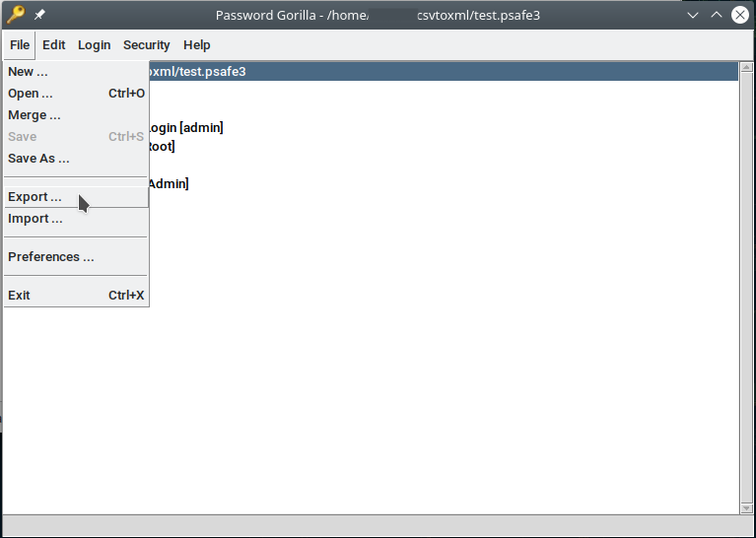756x538 pixels.
Task: Minimize the Password Gorilla window
Action: tap(693, 15)
